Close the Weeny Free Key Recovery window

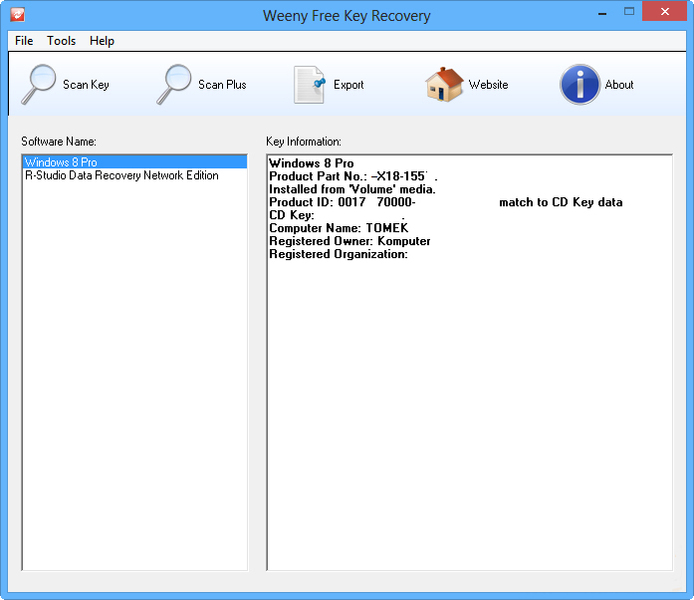[x=664, y=12]
